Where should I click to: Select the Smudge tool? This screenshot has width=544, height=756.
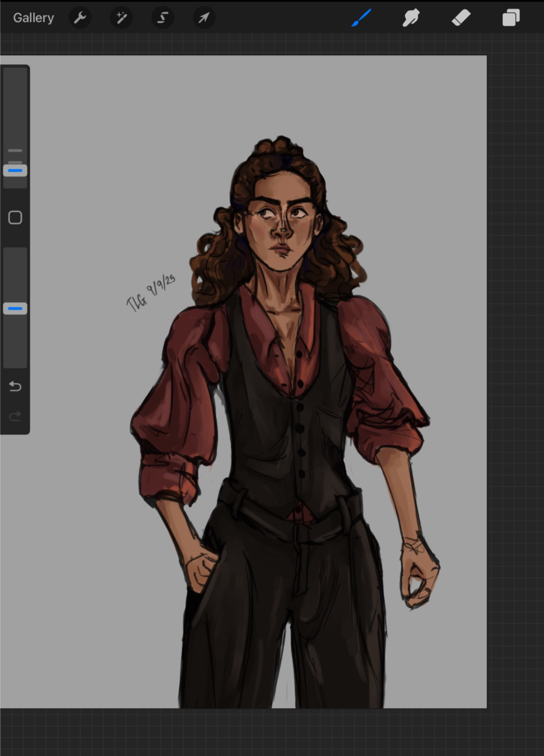pyautogui.click(x=411, y=18)
